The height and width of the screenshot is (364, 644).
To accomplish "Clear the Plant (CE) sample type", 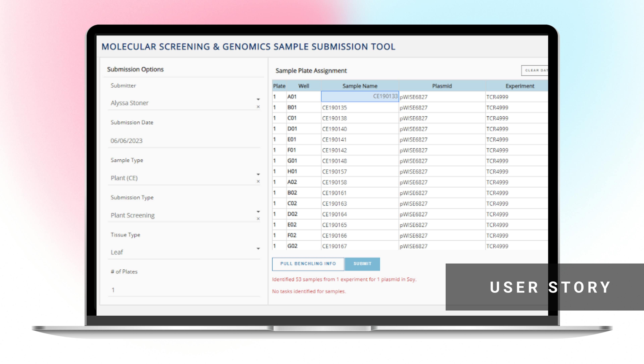I will tap(258, 181).
